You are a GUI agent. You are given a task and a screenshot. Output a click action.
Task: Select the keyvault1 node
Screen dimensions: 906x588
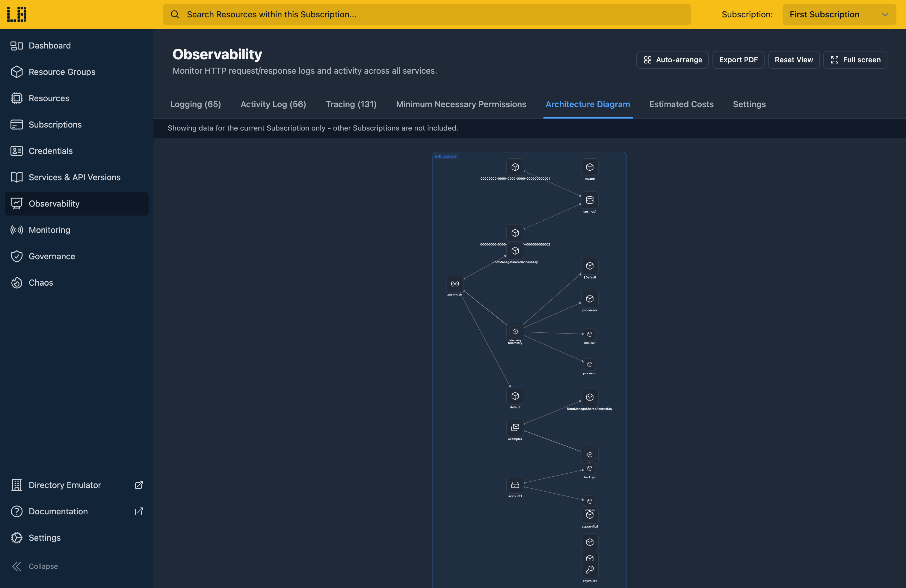(x=590, y=569)
